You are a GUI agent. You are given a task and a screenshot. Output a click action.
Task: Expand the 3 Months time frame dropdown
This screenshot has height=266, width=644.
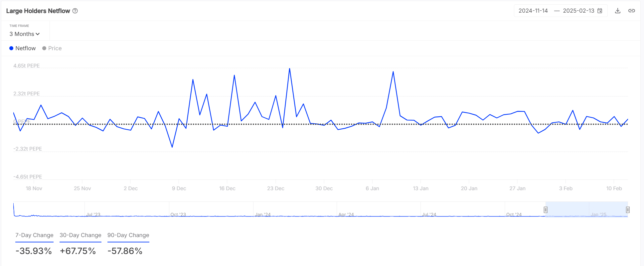(x=25, y=34)
